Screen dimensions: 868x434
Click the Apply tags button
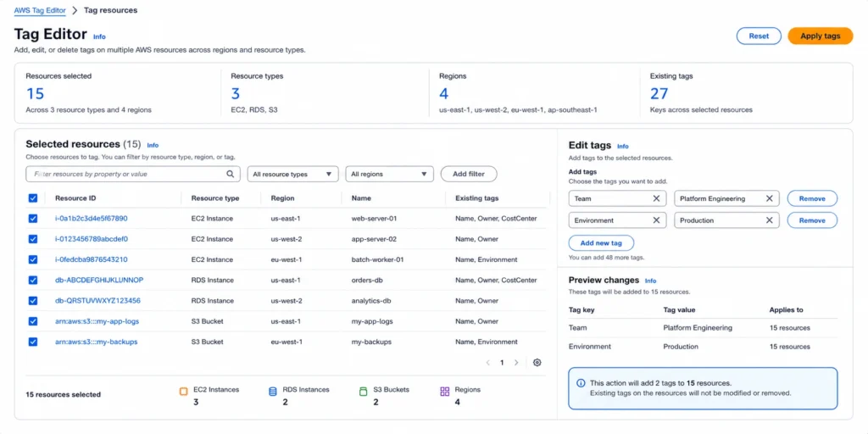(821, 36)
